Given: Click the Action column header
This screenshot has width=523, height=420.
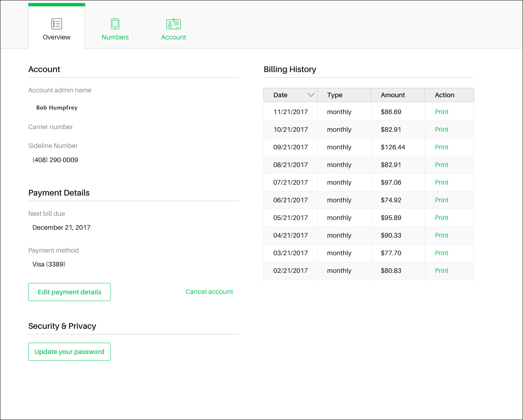Looking at the screenshot, I should click(449, 95).
